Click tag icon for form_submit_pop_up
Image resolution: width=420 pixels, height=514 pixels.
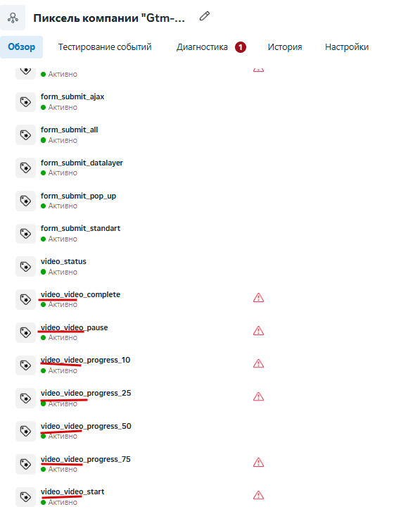pos(25,201)
